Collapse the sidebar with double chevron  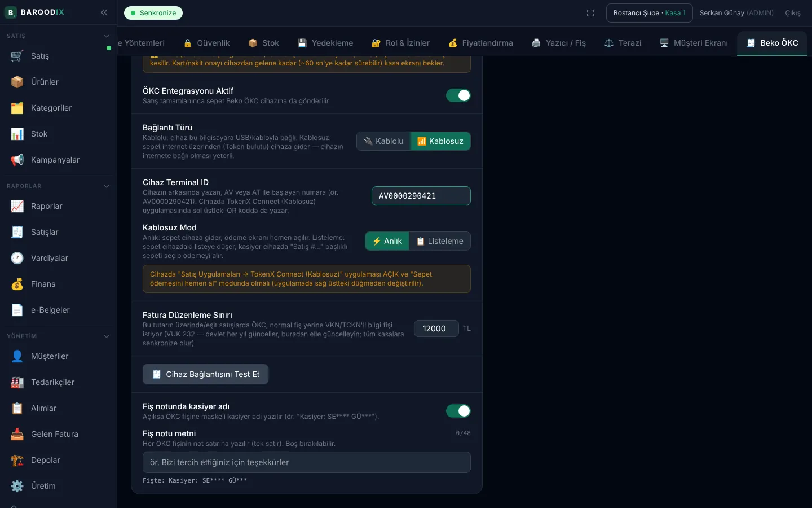point(104,12)
